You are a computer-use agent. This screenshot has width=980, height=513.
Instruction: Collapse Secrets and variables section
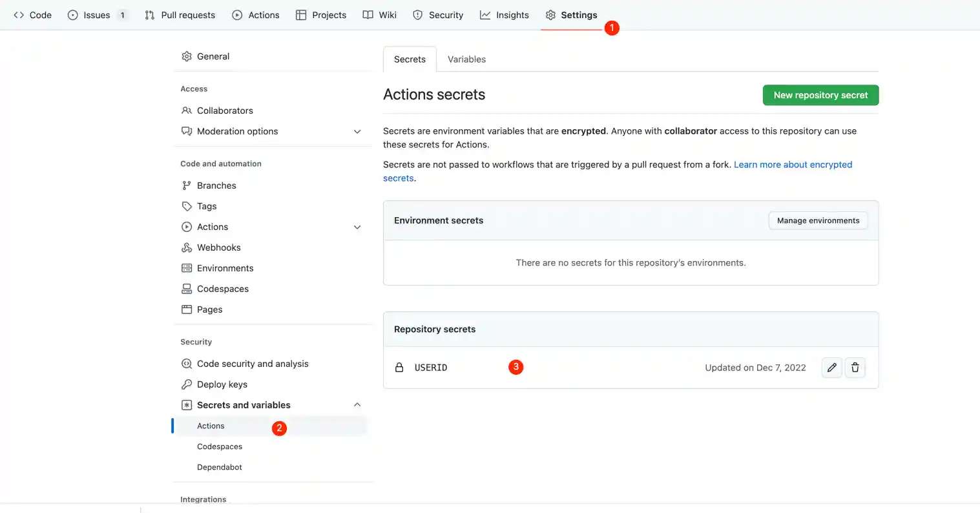pos(357,405)
